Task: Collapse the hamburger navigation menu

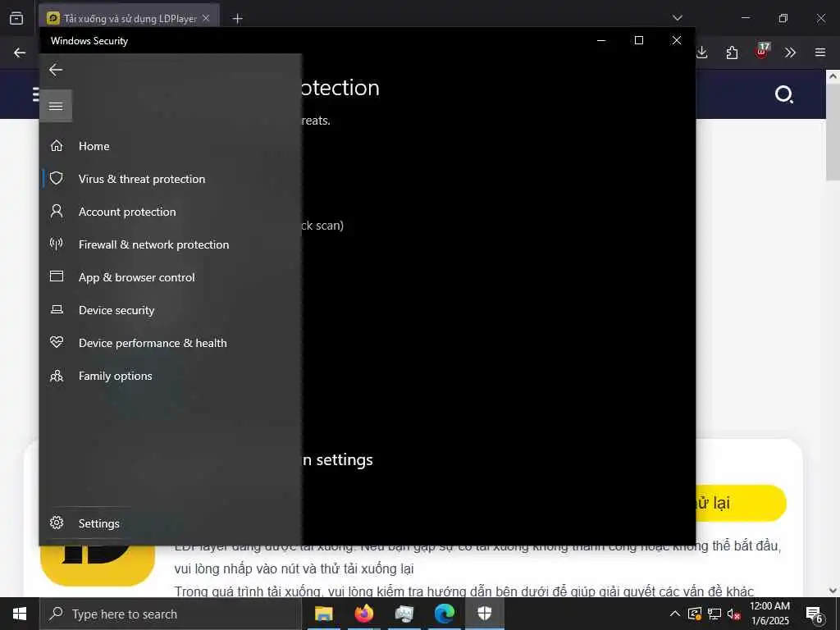Action: [x=56, y=106]
